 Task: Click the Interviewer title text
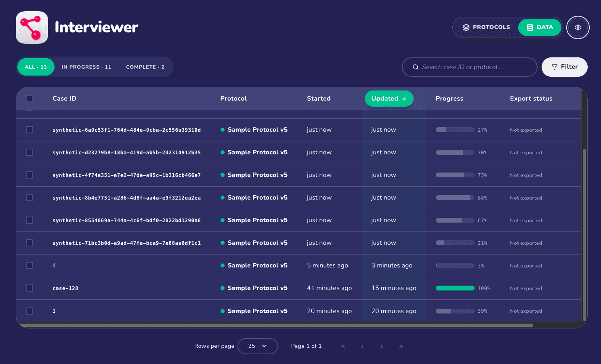pos(97,27)
